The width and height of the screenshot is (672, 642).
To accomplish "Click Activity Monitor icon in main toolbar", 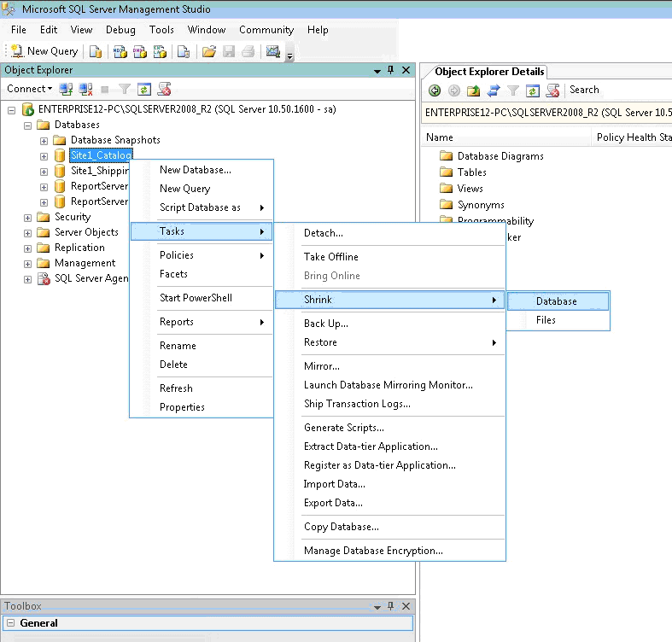I will point(273,51).
